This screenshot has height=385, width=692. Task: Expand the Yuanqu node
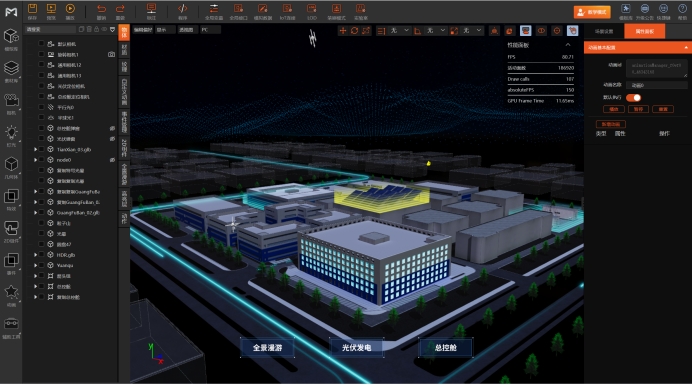click(35, 265)
